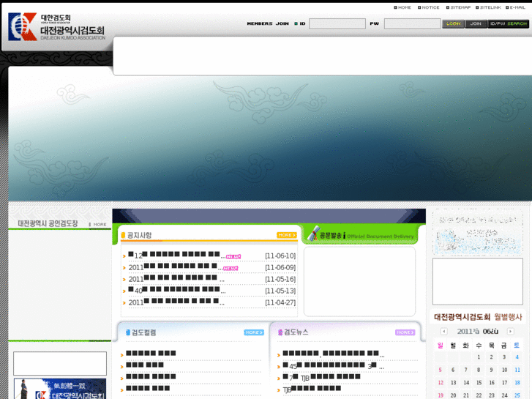Open the NOTICE link in top bar

(429, 7)
